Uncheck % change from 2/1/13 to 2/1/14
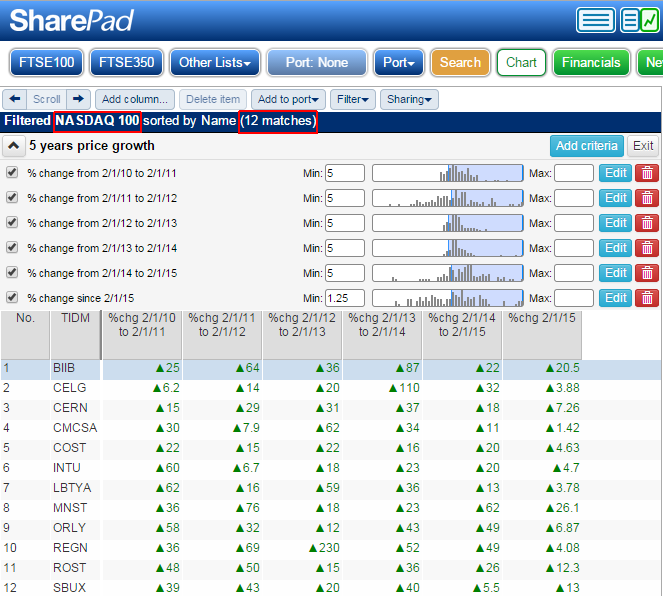This screenshot has width=663, height=596. (12, 247)
